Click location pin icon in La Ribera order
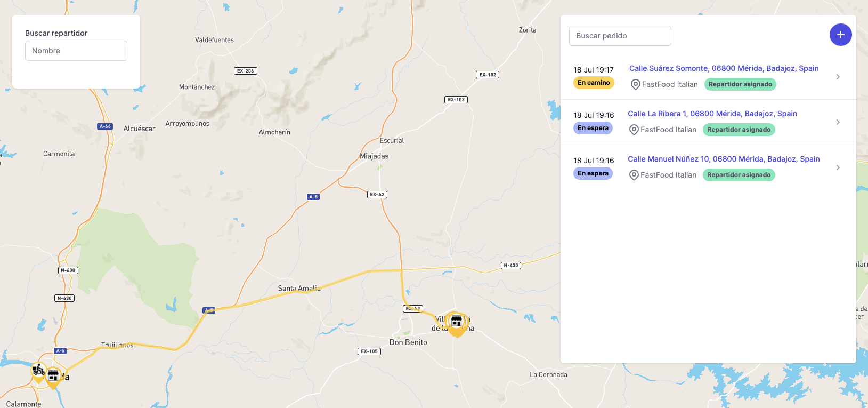This screenshot has height=408, width=868. pyautogui.click(x=634, y=130)
